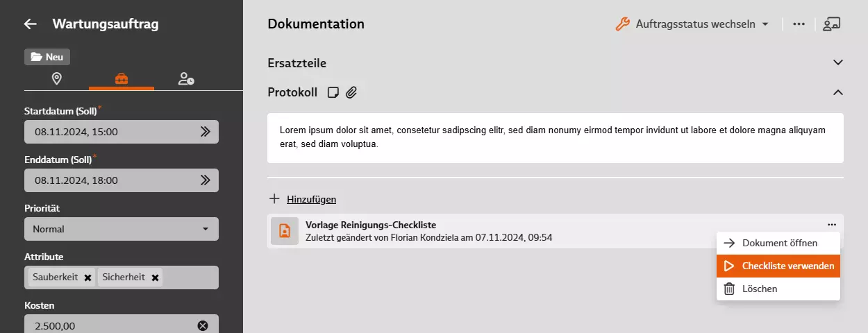Click the orange document thumbnail icon
Screen dimensions: 868x333
(284, 232)
